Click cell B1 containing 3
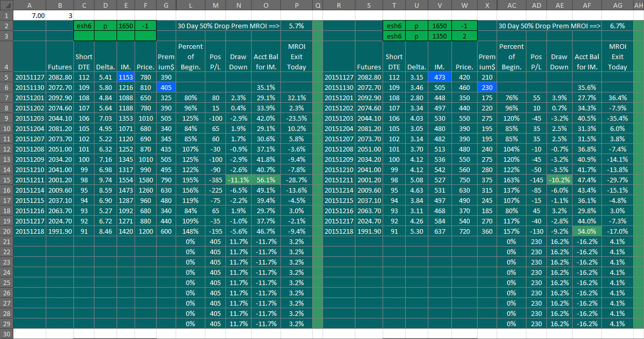644x339 pixels. (x=60, y=15)
